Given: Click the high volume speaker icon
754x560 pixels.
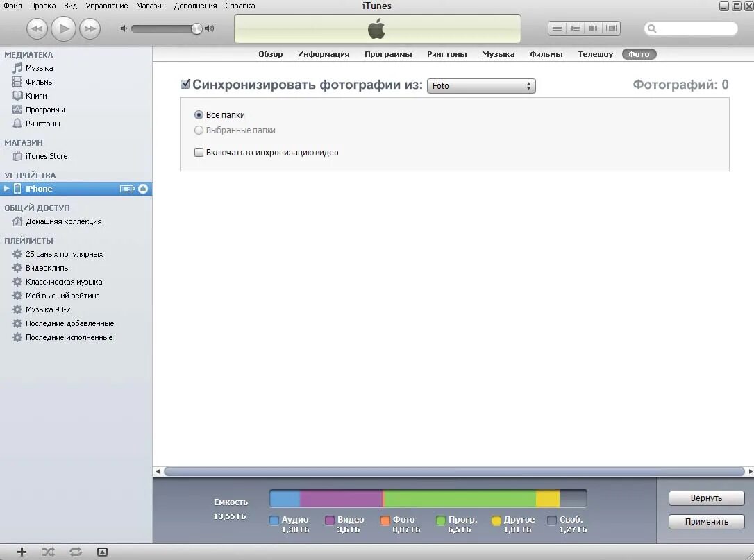Looking at the screenshot, I should tap(209, 28).
